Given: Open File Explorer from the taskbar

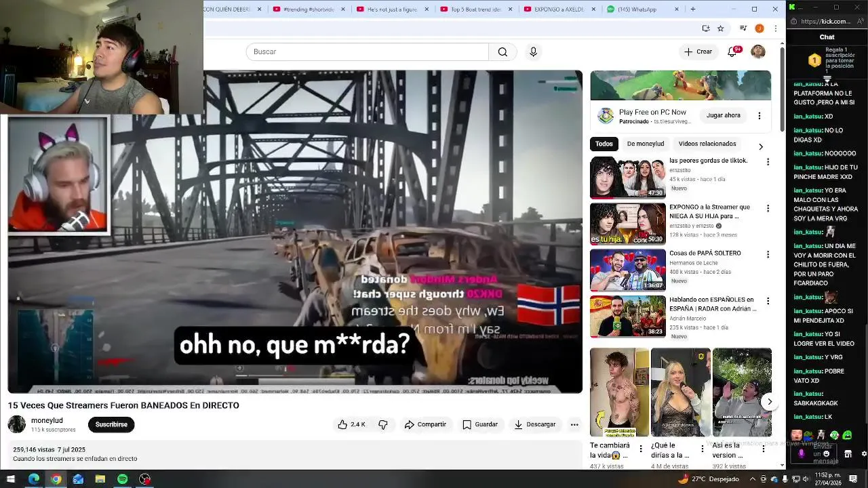Looking at the screenshot, I should tap(100, 479).
